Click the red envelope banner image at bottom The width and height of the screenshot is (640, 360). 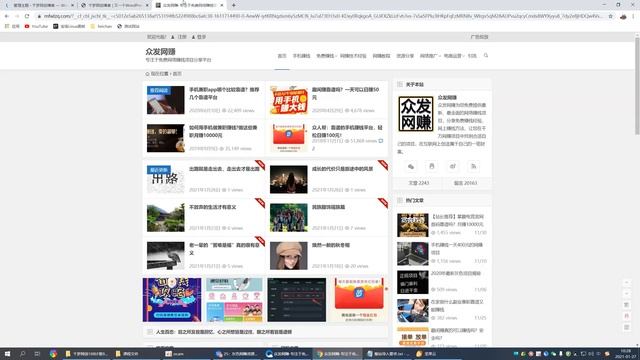[x=359, y=300]
